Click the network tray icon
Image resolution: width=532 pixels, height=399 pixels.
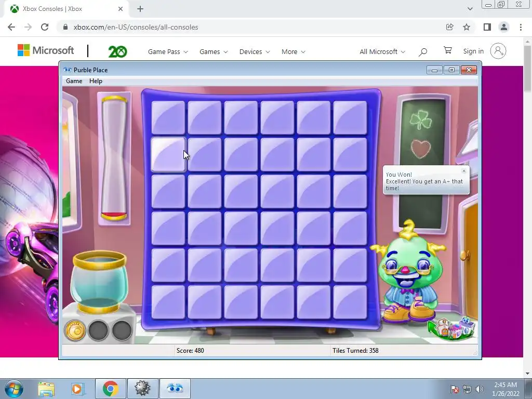point(467,389)
